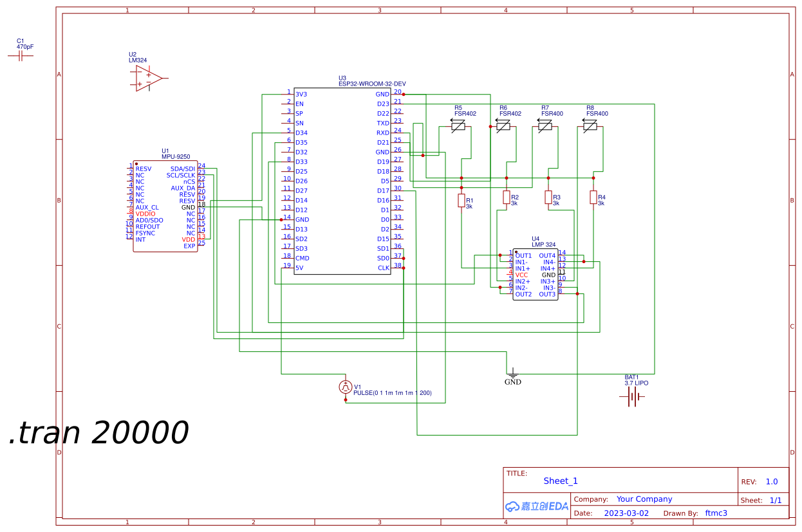The height and width of the screenshot is (532, 802).
Task: Click the FSR400 sensor symbol R8
Action: pyautogui.click(x=591, y=125)
